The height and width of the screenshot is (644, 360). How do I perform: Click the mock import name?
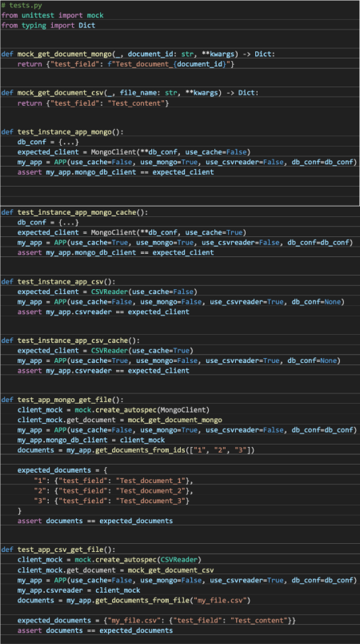coord(95,15)
